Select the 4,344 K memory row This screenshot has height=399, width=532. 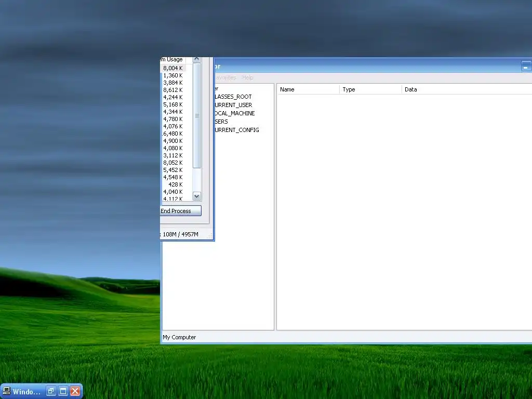pyautogui.click(x=173, y=112)
